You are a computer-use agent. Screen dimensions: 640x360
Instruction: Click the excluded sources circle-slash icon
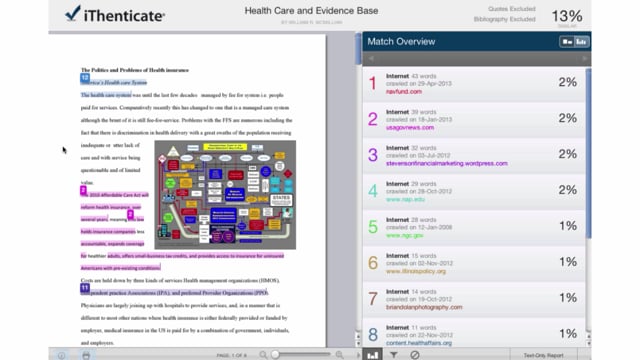click(415, 355)
